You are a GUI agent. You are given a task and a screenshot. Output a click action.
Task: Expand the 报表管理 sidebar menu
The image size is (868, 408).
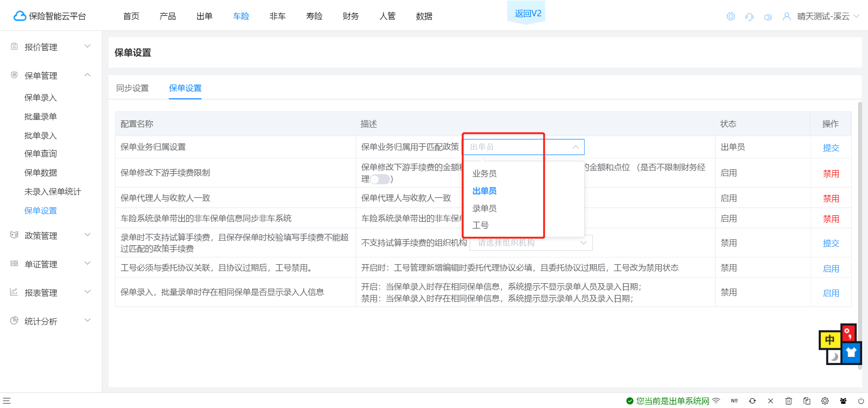pyautogui.click(x=88, y=292)
